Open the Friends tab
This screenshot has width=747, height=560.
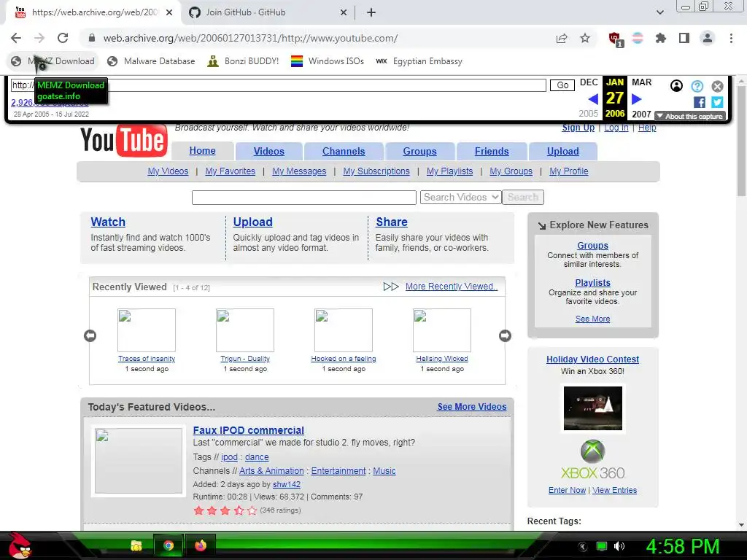click(x=492, y=152)
